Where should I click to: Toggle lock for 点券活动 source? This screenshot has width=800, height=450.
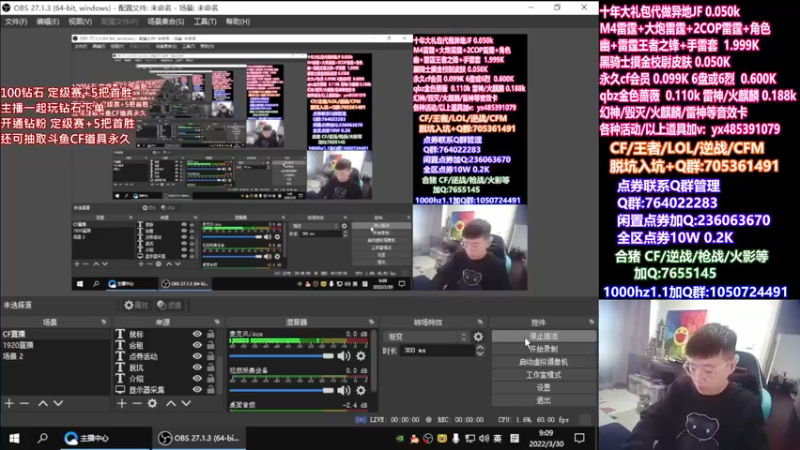pos(210,356)
